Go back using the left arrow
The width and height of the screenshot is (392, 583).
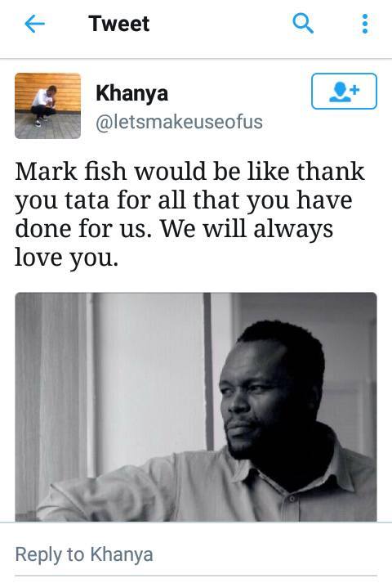(x=34, y=24)
